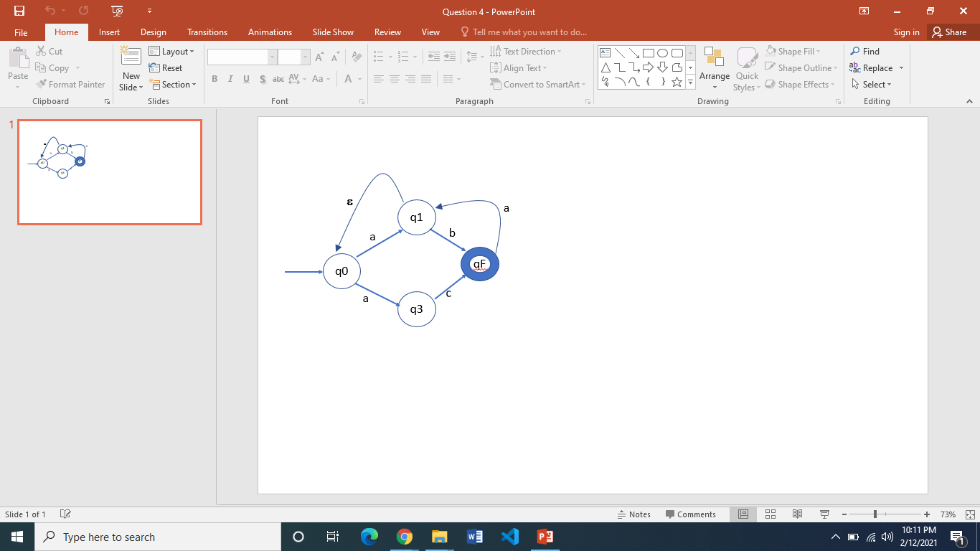
Task: Click Start From Beginning slideshow icon
Action: tap(117, 11)
